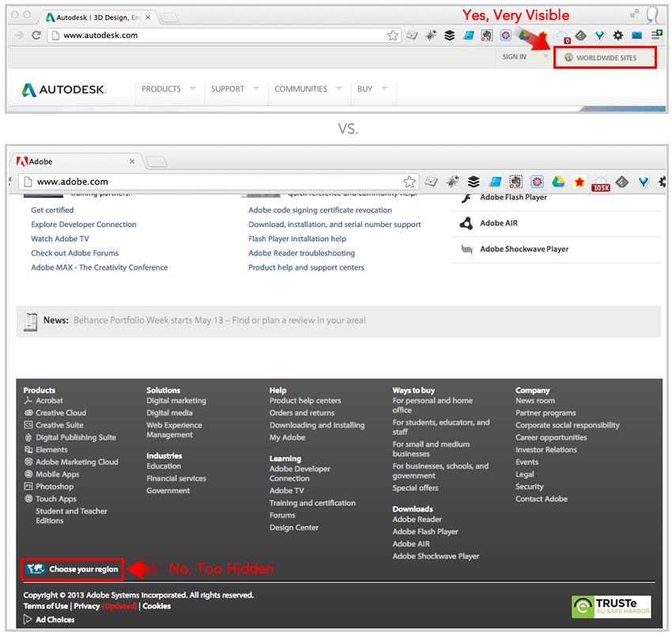Click the TRUSTe EU Safe Harbor badge
Viewport: 672px width, 638px height.
(x=612, y=606)
